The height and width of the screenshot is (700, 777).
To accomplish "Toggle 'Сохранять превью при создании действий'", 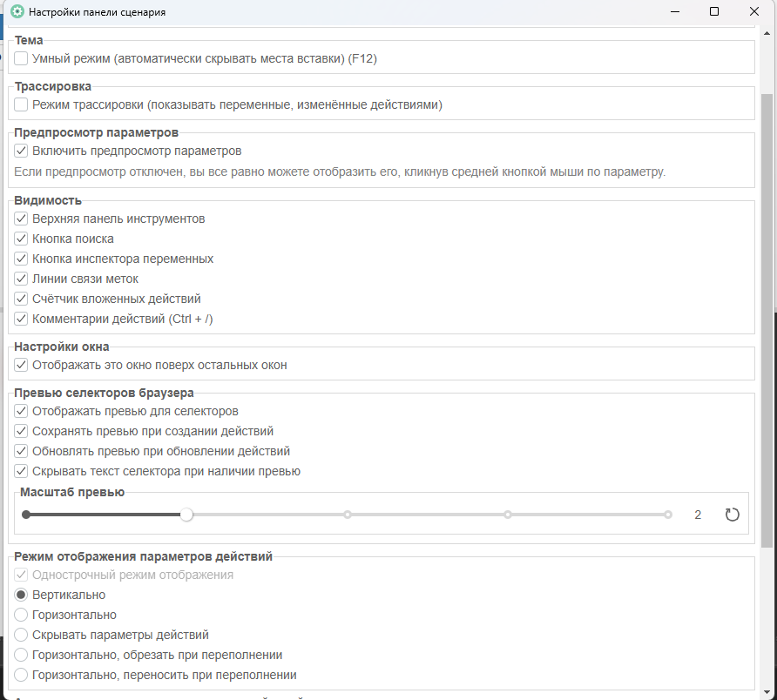I will pyautogui.click(x=22, y=431).
